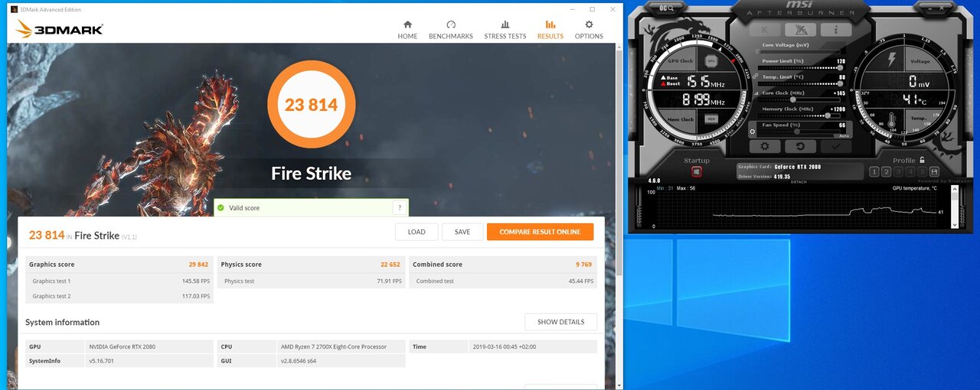Screen dimensions: 980x390
Task: Open the STRESS TESTS tab
Action: 505,30
